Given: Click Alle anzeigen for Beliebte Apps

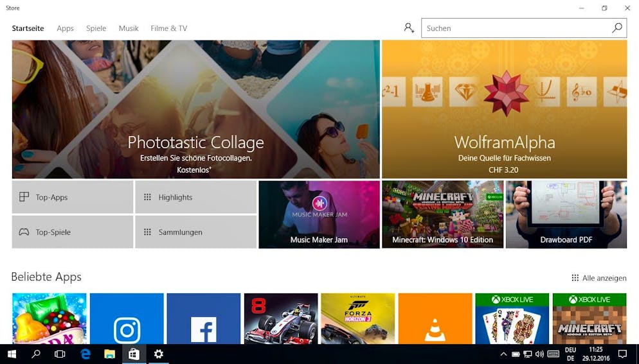Looking at the screenshot, I should pyautogui.click(x=599, y=278).
